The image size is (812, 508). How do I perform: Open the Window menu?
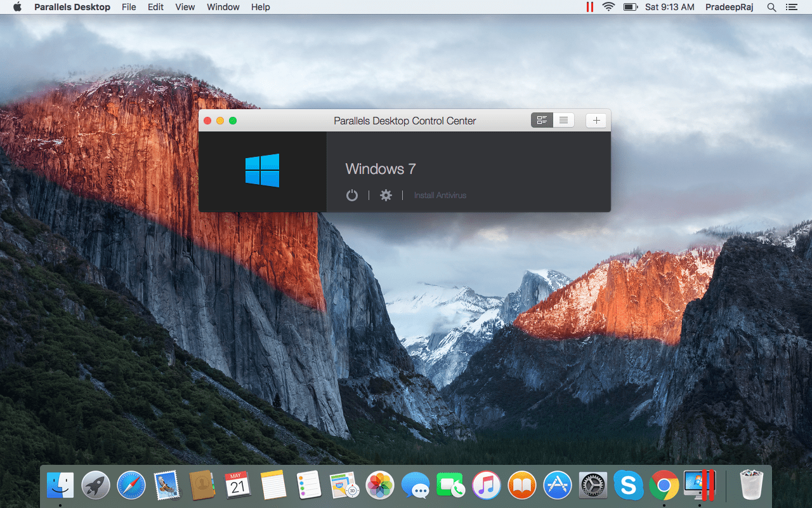(x=223, y=7)
